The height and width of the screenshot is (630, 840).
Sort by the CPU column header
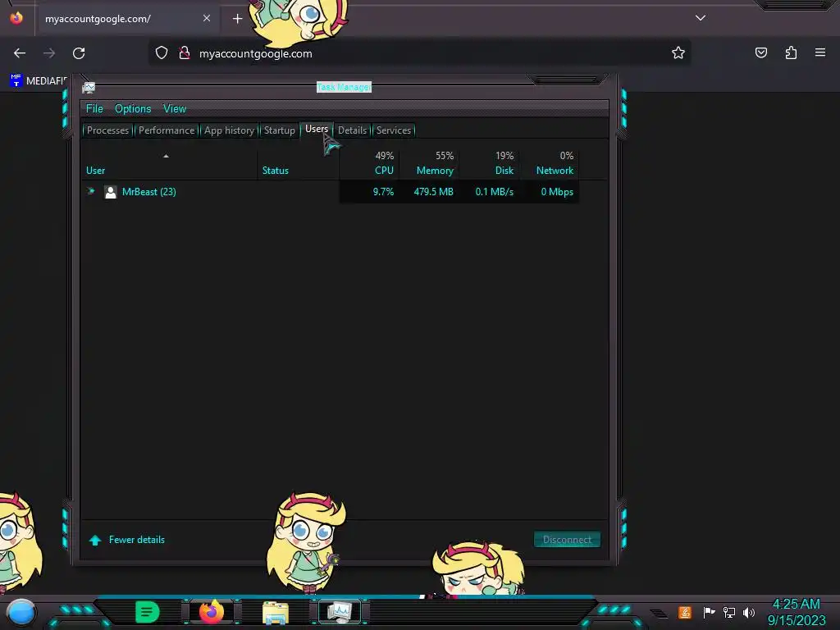pyautogui.click(x=370, y=164)
